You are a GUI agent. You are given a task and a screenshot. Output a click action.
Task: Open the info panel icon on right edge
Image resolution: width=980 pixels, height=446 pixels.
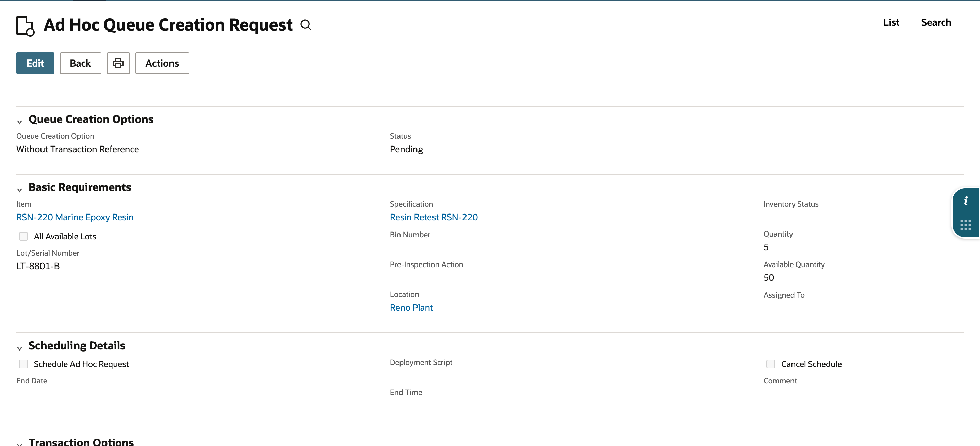pos(966,201)
